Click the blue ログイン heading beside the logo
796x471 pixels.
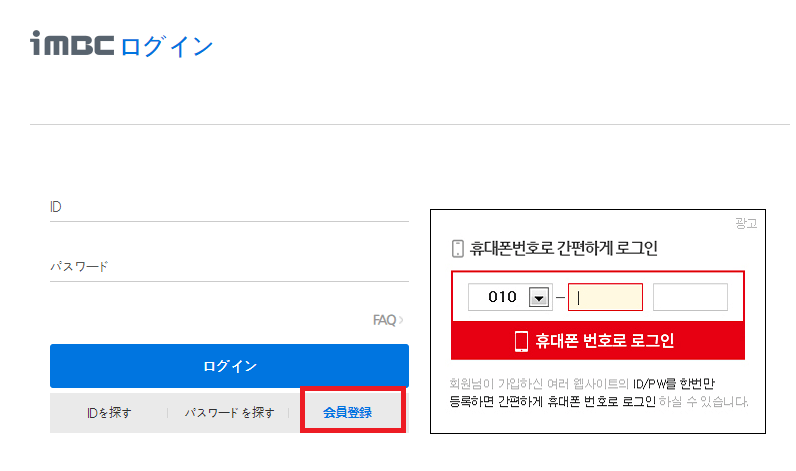(167, 46)
